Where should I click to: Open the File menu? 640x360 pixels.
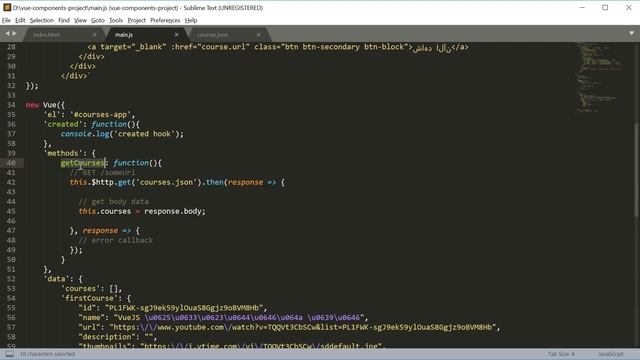6,20
